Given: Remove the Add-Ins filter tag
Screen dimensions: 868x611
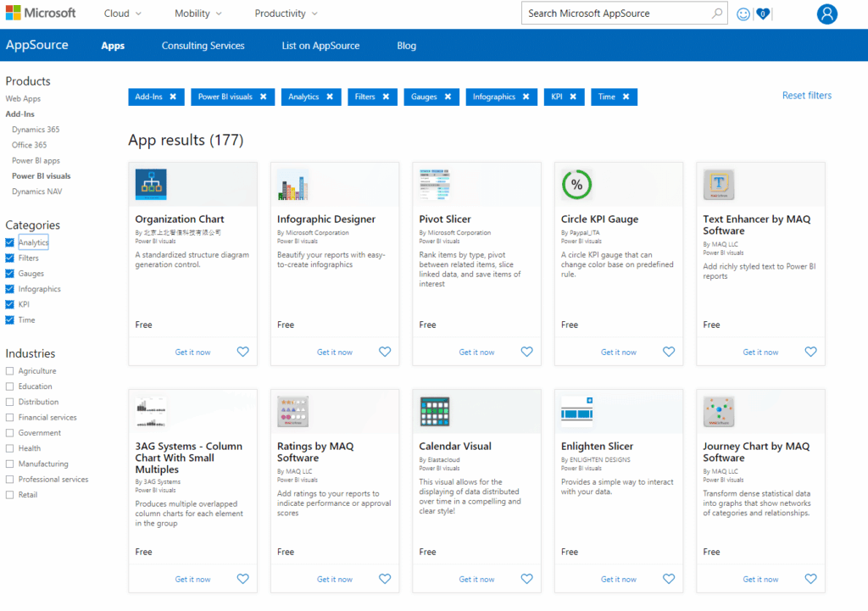Looking at the screenshot, I should 173,97.
